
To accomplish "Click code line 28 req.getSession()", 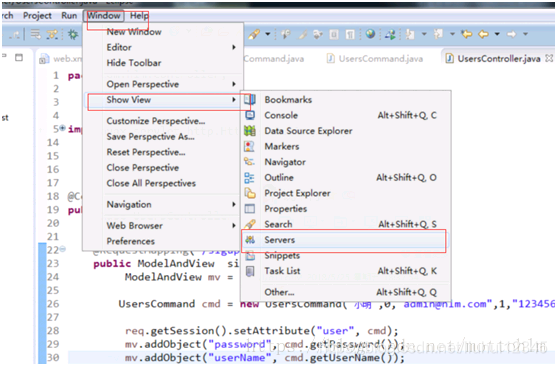I will click(176, 331).
